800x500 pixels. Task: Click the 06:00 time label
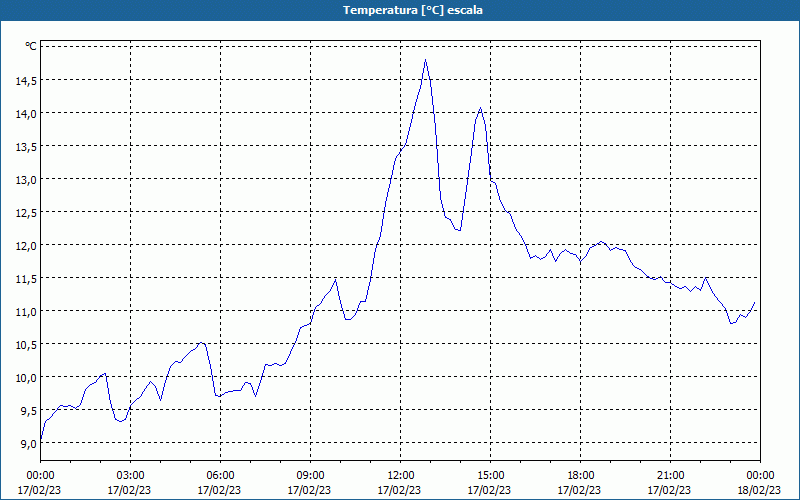(x=220, y=476)
